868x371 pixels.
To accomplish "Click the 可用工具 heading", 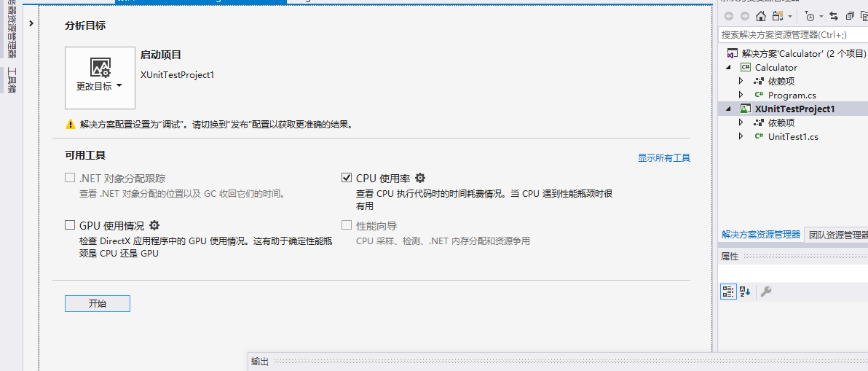I will 85,155.
